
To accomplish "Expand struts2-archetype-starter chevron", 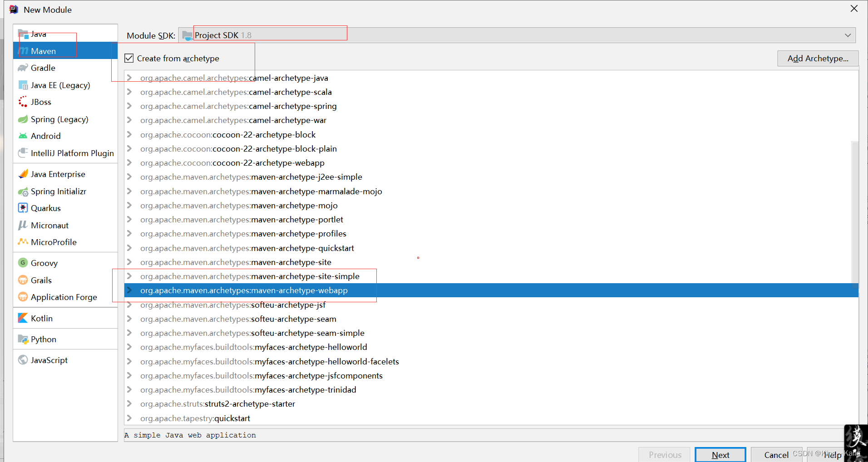I will tap(129, 403).
